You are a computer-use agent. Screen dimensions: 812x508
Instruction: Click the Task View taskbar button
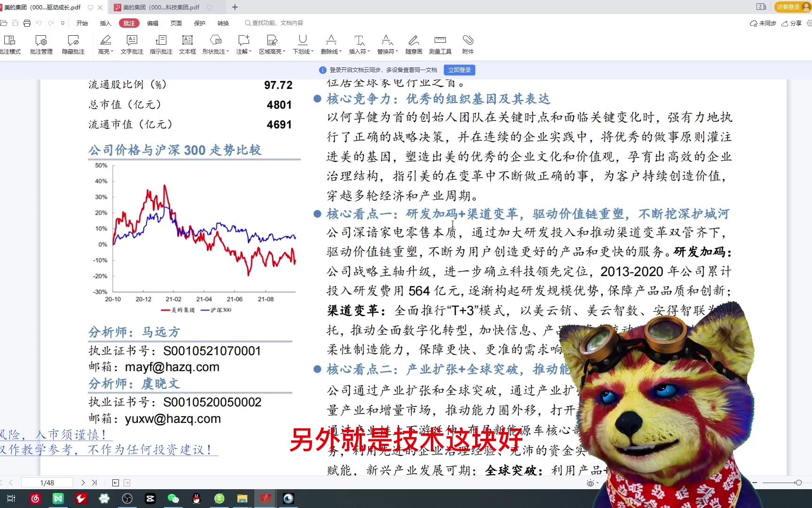tap(11, 499)
